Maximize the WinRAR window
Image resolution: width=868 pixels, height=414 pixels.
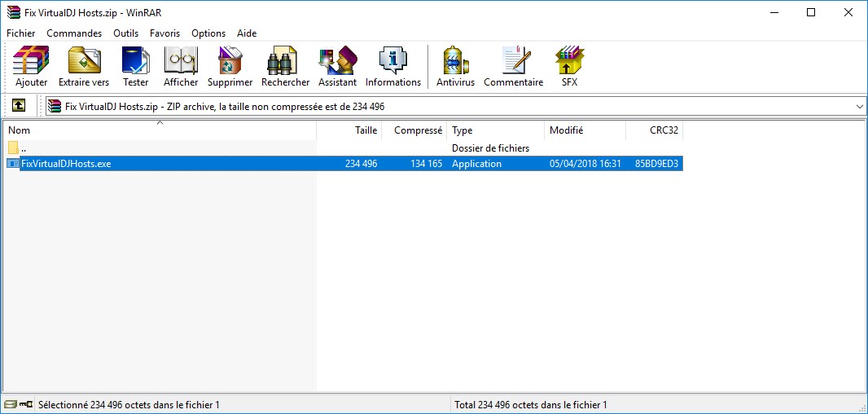810,12
